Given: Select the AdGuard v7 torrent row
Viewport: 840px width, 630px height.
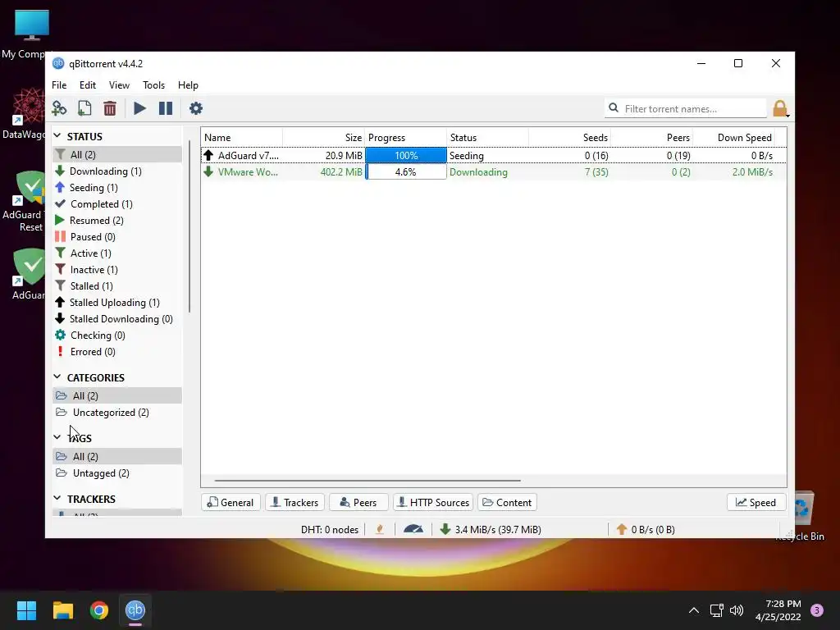Looking at the screenshot, I should click(493, 155).
